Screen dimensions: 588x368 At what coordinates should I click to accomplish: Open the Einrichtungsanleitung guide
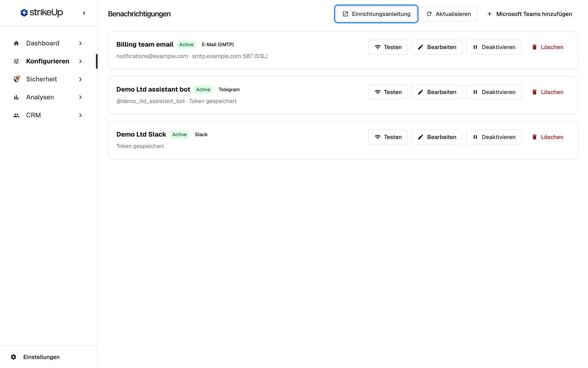(376, 14)
